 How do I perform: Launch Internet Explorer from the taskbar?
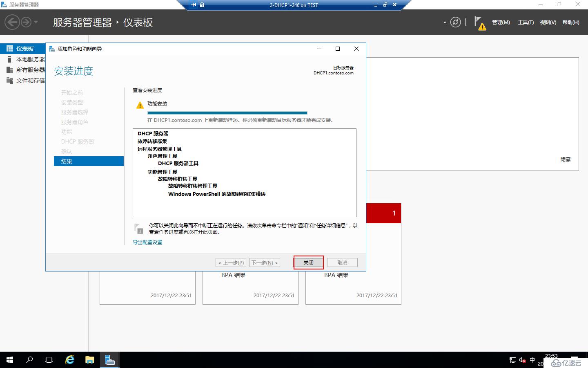click(x=70, y=360)
